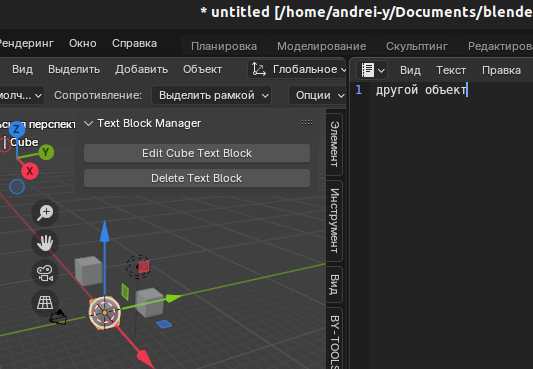Open the text editor Правка menu

pos(501,70)
